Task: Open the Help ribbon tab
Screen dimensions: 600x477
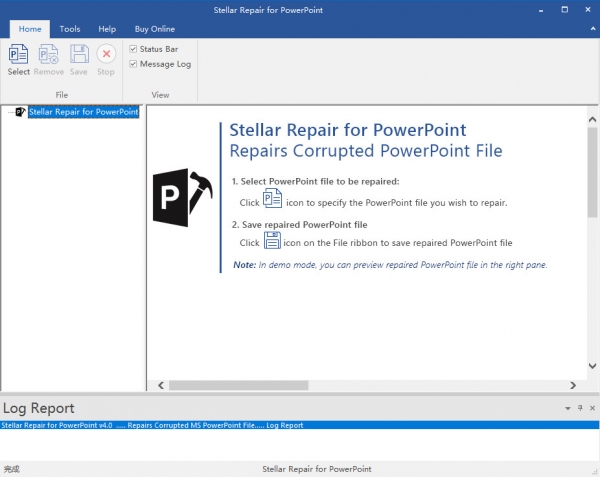Action: tap(107, 29)
